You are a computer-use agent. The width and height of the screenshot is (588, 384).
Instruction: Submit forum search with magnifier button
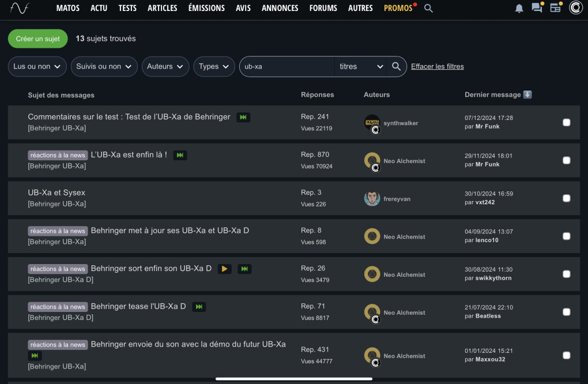pos(396,66)
